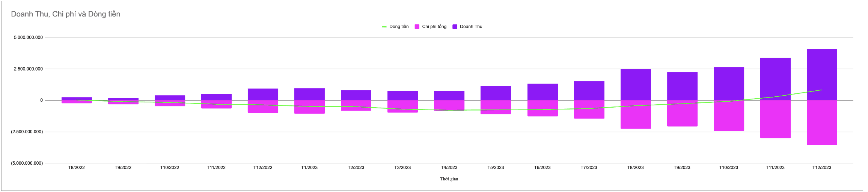Select the purple Doanh Thu bar for T12/2023
The image size is (868, 192).
(x=822, y=75)
